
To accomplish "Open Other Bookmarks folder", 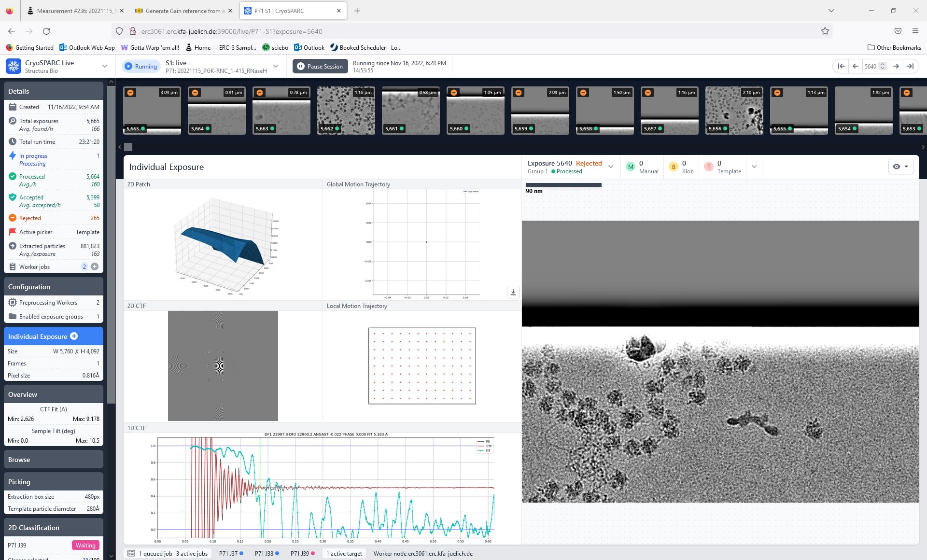I will [x=894, y=47].
